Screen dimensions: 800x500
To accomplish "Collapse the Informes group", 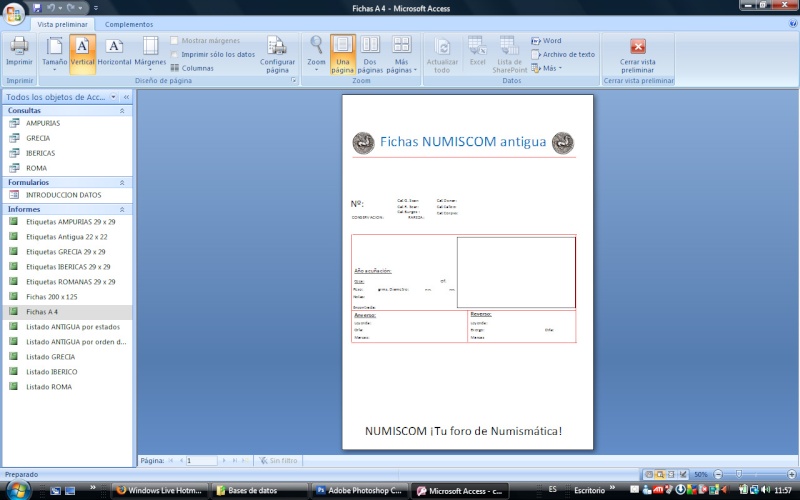I will coord(122,209).
